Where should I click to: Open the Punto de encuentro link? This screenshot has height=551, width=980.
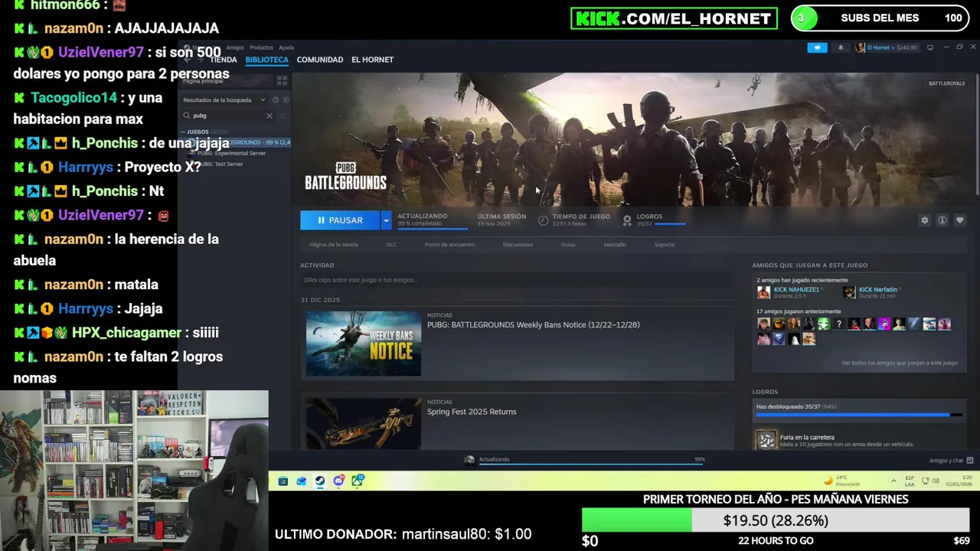tap(449, 245)
